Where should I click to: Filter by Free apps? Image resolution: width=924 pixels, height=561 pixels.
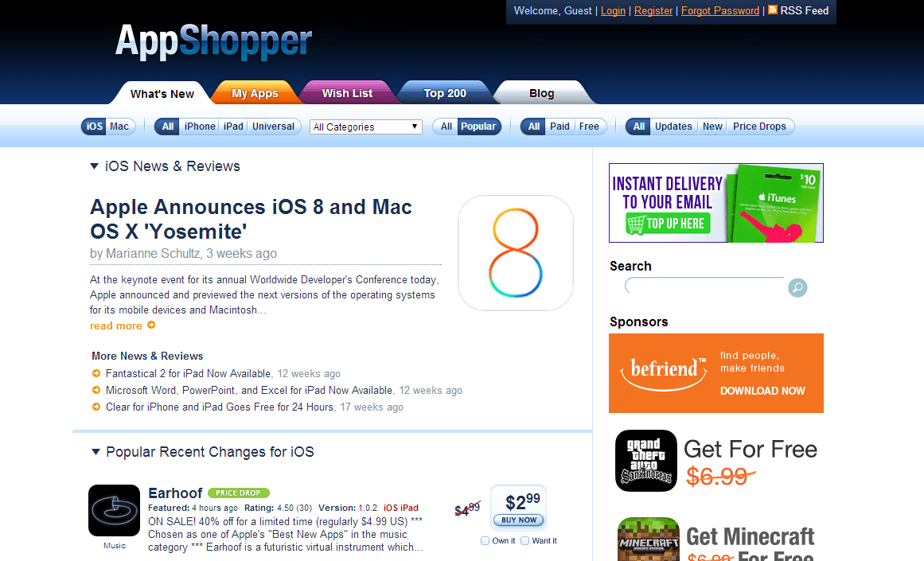click(589, 126)
